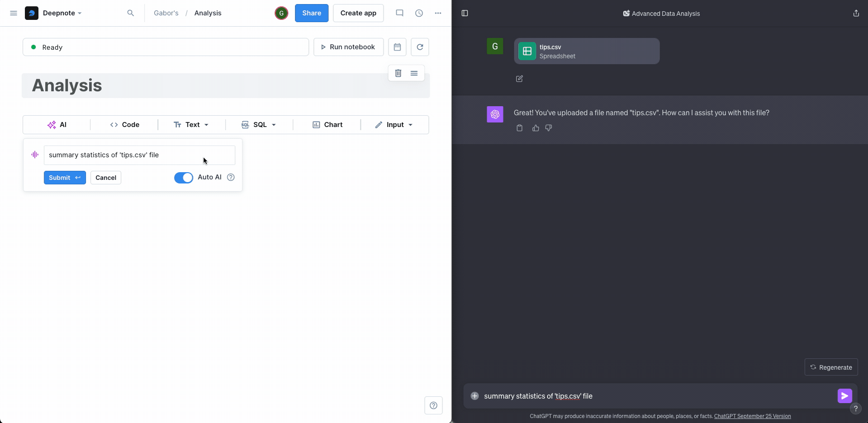This screenshot has width=868, height=423.
Task: Open Auto AI help question icon
Action: 231,177
